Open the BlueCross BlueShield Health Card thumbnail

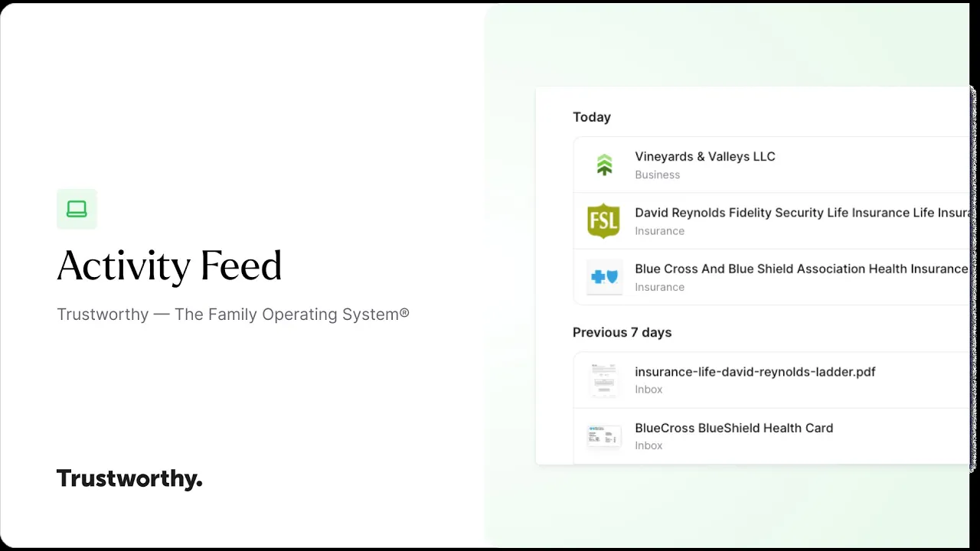pos(604,436)
